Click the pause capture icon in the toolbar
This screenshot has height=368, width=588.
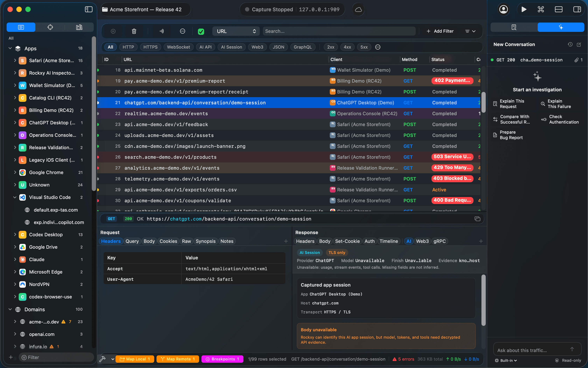click(x=113, y=31)
